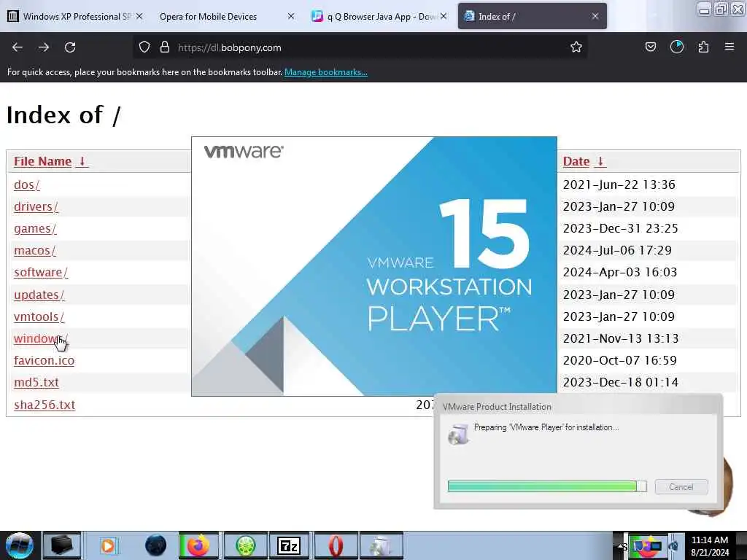Sort listing by Date header
The image size is (747, 560).
[584, 161]
